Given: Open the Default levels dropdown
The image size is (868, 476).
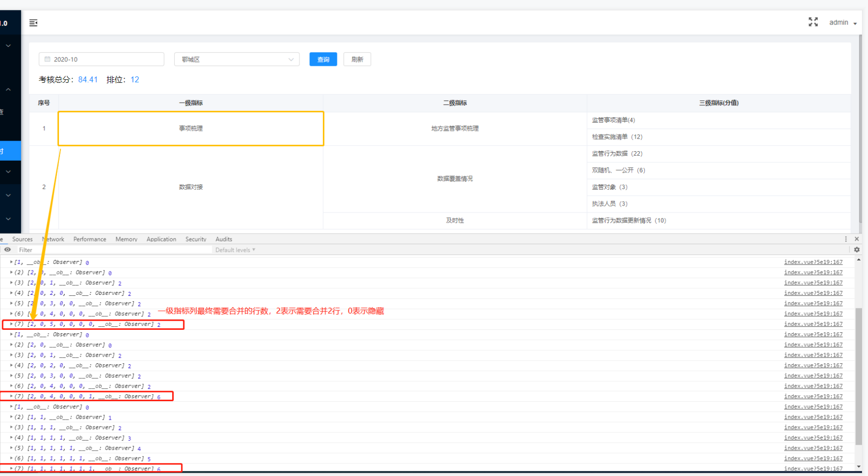Looking at the screenshot, I should 235,250.
